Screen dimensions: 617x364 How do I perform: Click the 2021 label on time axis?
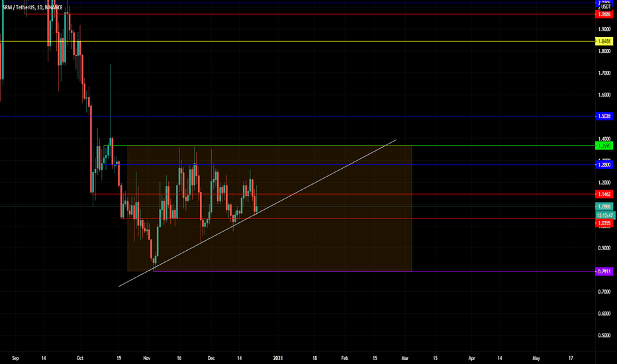click(x=278, y=358)
